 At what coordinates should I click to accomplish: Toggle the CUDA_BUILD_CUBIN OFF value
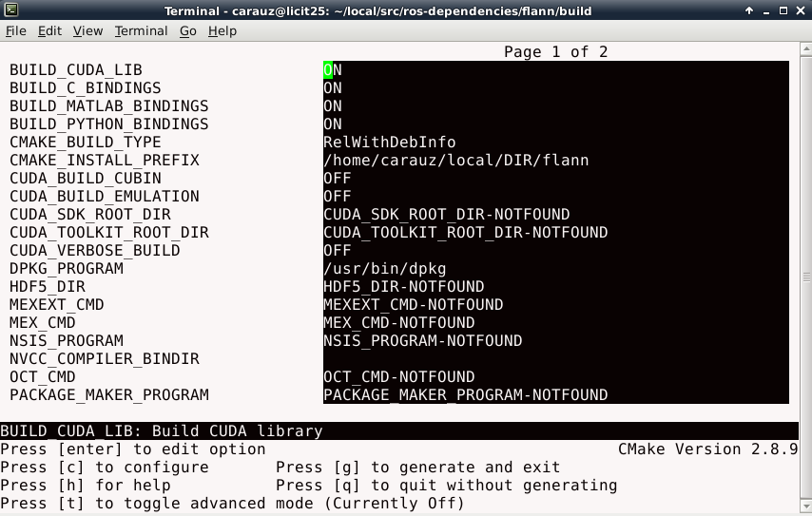pyautogui.click(x=338, y=179)
